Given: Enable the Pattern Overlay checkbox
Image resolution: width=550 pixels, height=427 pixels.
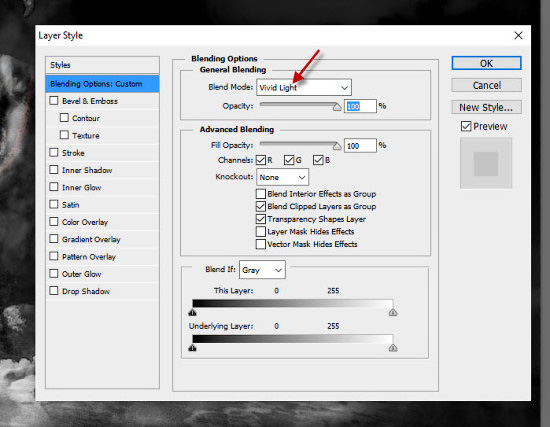Looking at the screenshot, I should (x=54, y=256).
